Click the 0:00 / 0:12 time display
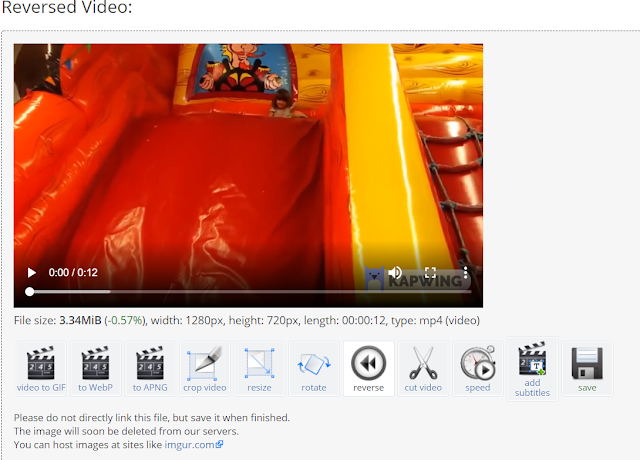Screen dimensions: 640x460 tap(73, 273)
